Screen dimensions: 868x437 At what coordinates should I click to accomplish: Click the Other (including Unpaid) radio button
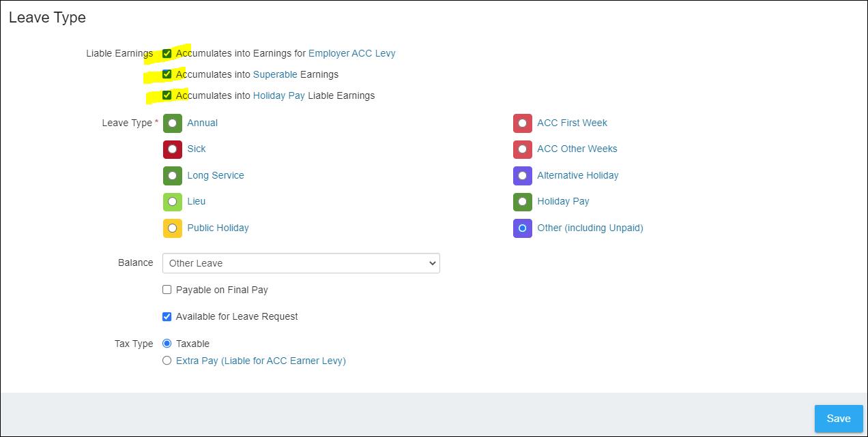(x=523, y=228)
